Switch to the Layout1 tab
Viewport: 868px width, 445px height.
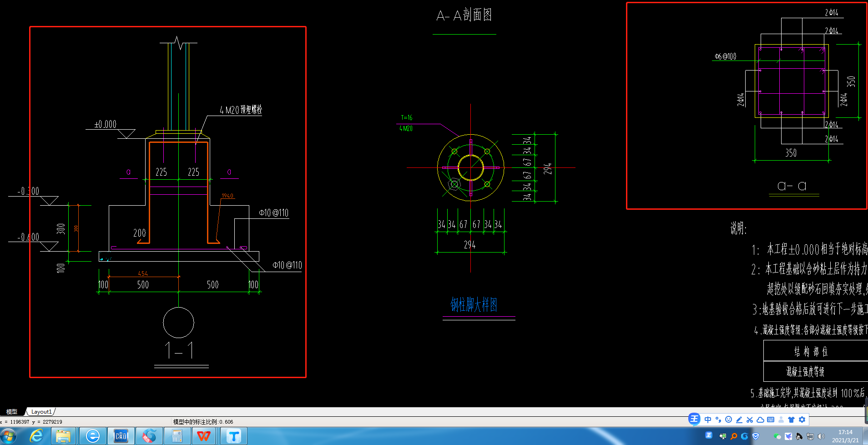tap(41, 412)
